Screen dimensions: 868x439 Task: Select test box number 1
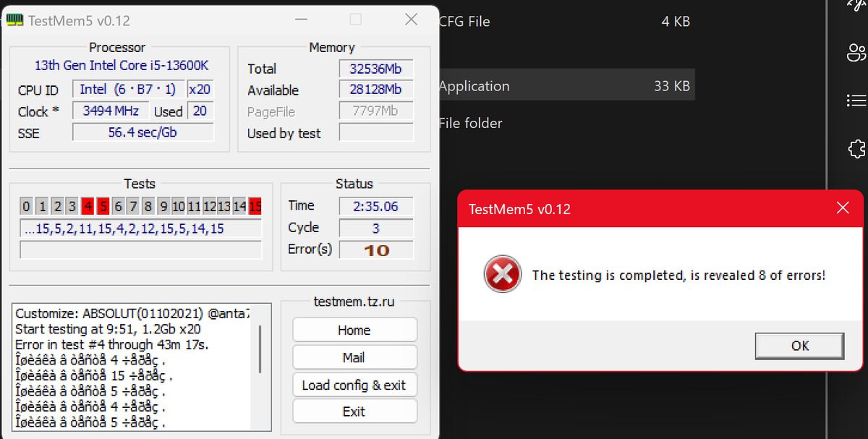(42, 206)
